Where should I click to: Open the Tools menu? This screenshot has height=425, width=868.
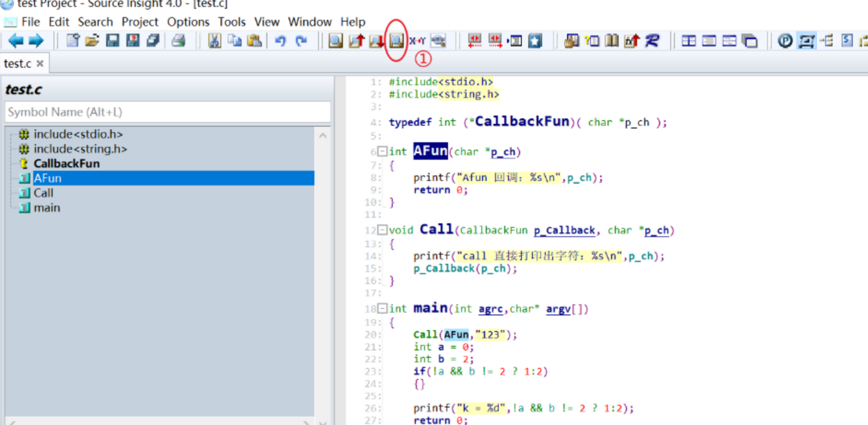pos(231,22)
